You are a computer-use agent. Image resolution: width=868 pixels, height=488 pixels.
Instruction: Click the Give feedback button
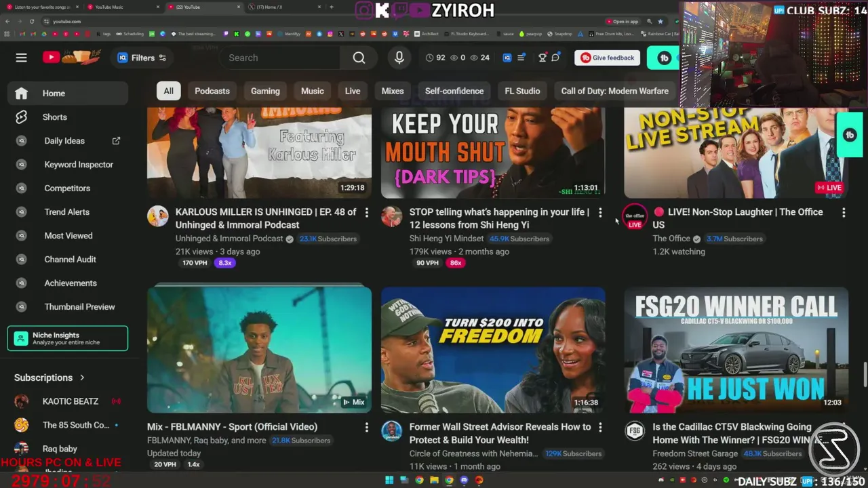[x=608, y=58]
